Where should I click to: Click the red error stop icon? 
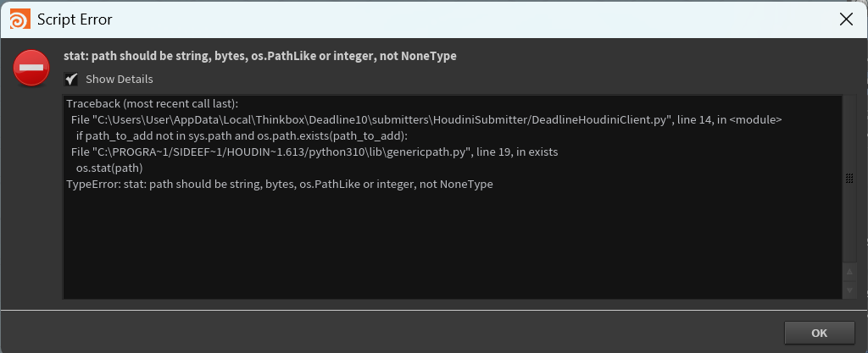(x=31, y=68)
